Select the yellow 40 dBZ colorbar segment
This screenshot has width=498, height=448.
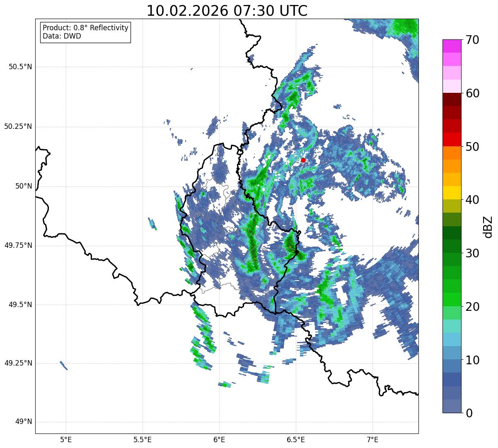coord(452,193)
